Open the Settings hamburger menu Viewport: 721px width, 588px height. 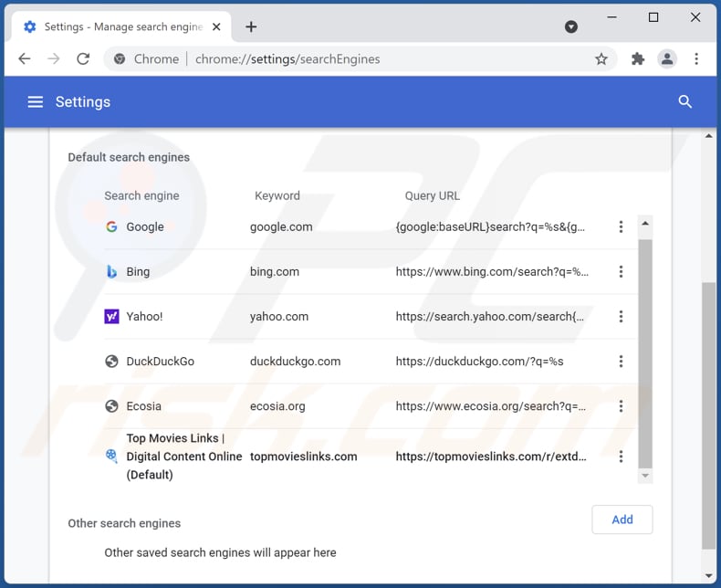36,101
